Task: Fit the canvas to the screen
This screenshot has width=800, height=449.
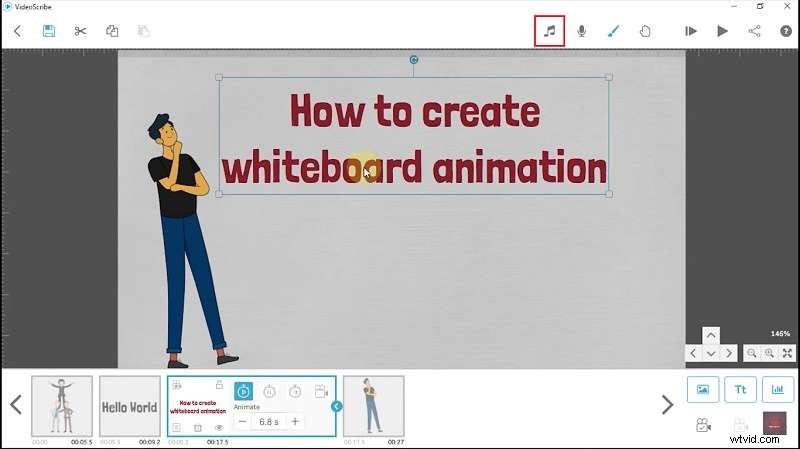Action: (x=787, y=353)
